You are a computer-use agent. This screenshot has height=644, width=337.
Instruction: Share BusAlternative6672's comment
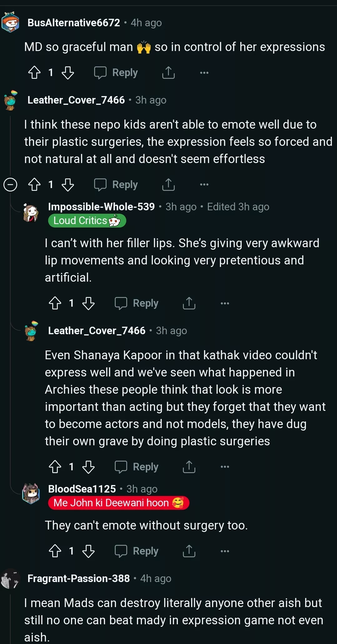click(168, 73)
